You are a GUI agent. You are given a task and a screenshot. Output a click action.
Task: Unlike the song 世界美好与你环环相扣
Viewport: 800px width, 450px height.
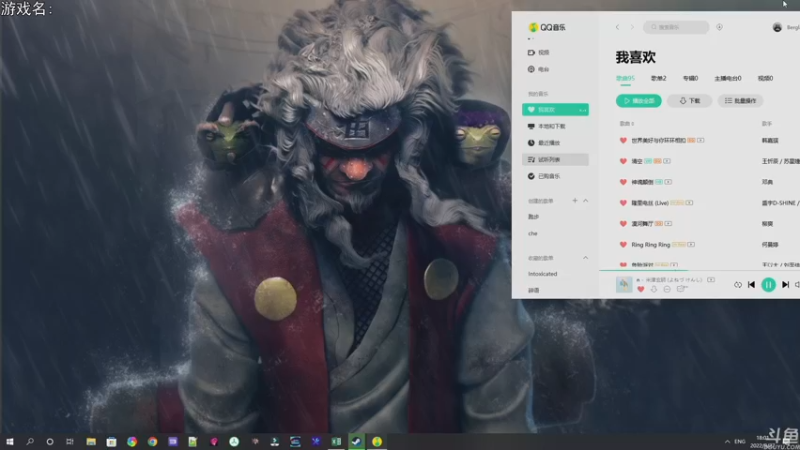tap(623, 140)
